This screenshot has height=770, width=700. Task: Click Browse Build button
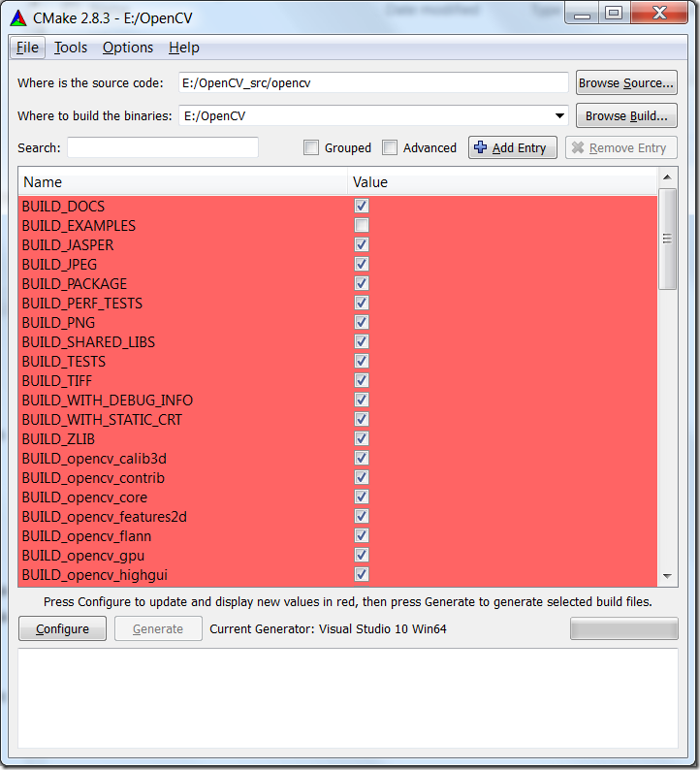tap(626, 116)
